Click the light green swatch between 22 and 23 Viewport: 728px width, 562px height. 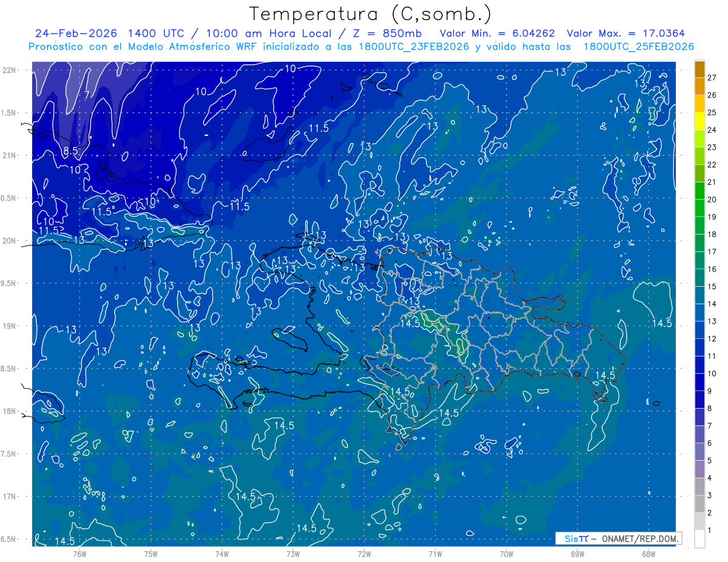699,156
